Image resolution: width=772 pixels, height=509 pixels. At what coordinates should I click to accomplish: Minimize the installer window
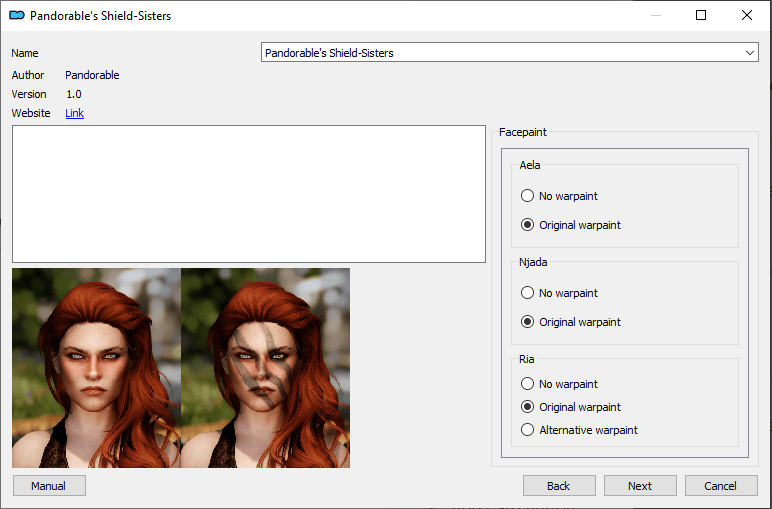point(655,15)
